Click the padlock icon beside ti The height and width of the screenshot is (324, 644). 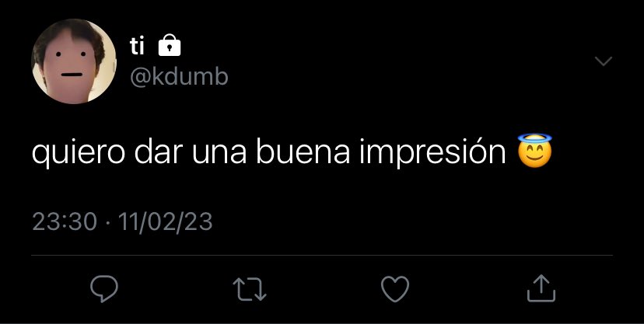click(170, 45)
